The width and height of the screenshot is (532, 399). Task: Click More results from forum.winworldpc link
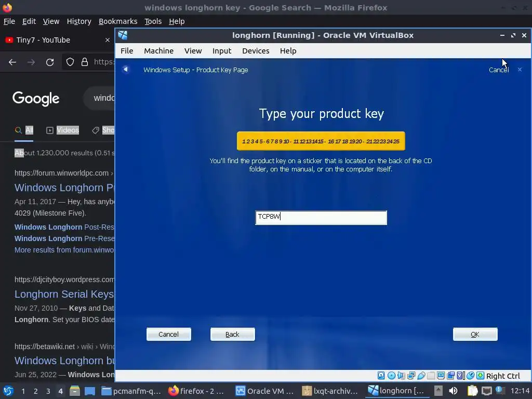64,250
